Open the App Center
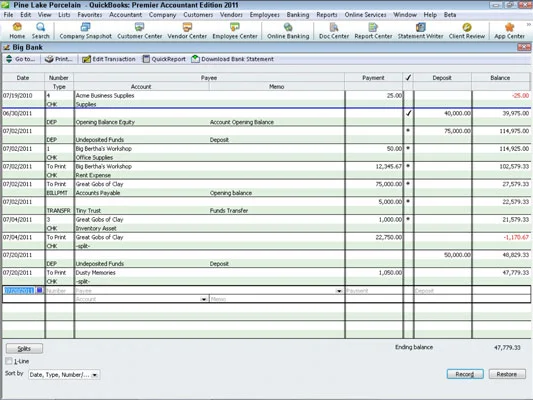 [x=509, y=31]
